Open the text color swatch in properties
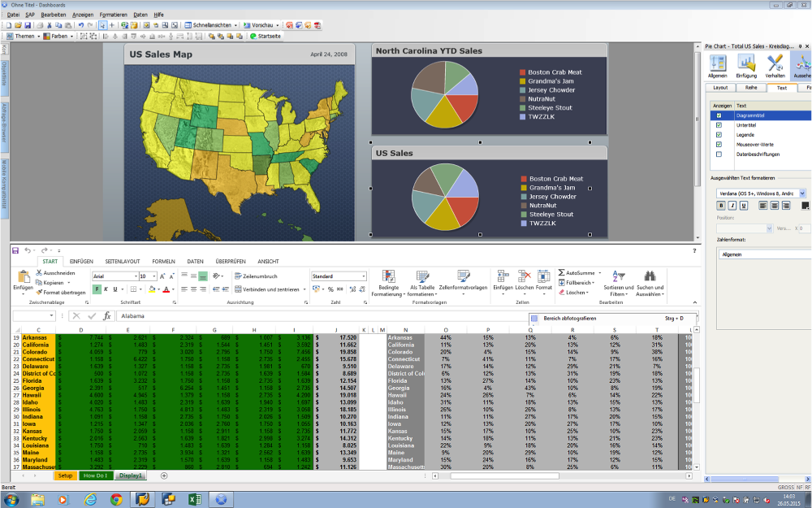Image resolution: width=812 pixels, height=508 pixels. 805,206
